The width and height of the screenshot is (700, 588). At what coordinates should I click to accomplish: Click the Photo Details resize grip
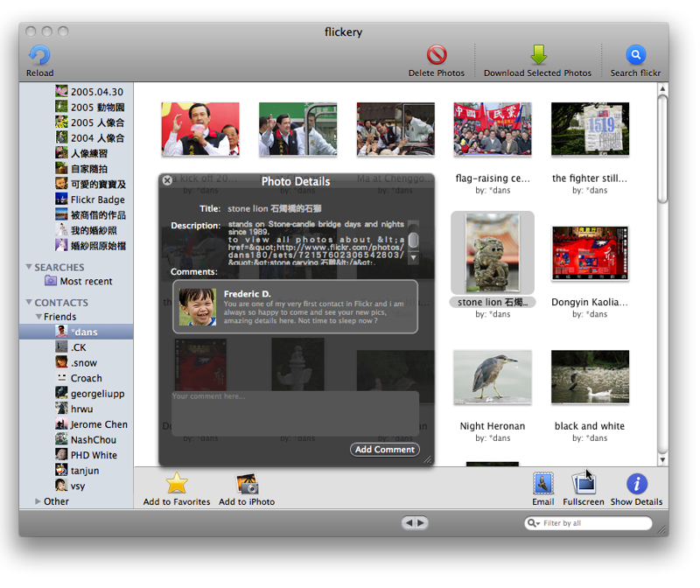tap(427, 459)
